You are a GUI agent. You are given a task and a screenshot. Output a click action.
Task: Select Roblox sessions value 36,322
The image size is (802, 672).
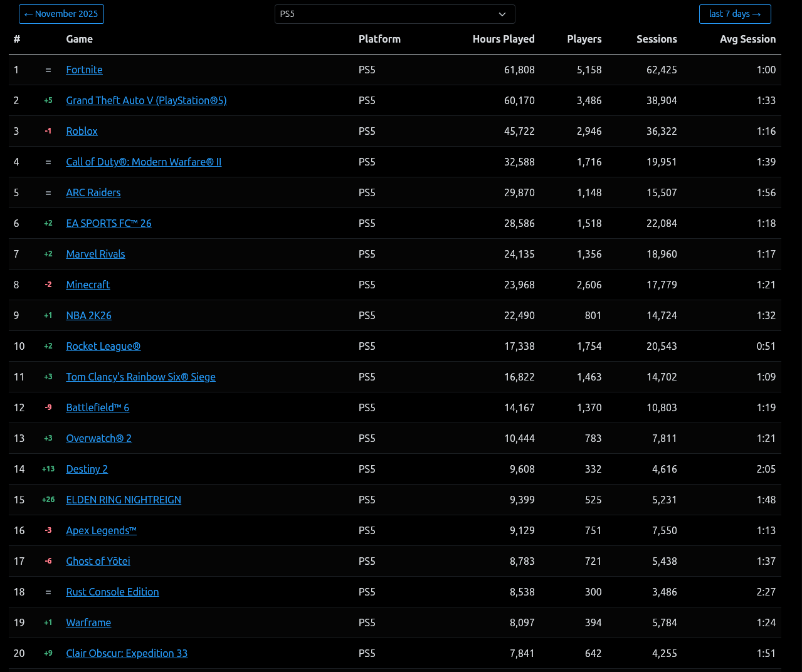click(x=662, y=131)
